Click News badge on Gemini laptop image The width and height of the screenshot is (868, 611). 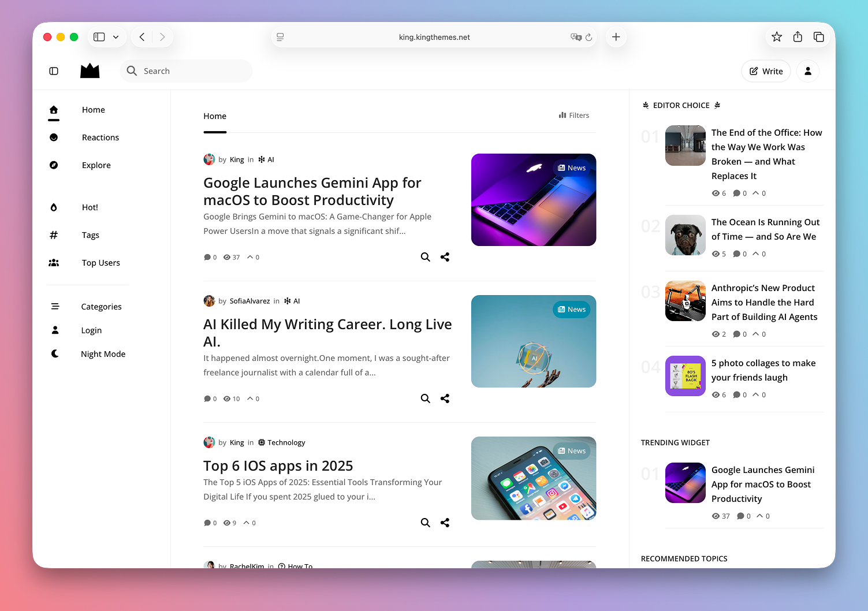(572, 168)
